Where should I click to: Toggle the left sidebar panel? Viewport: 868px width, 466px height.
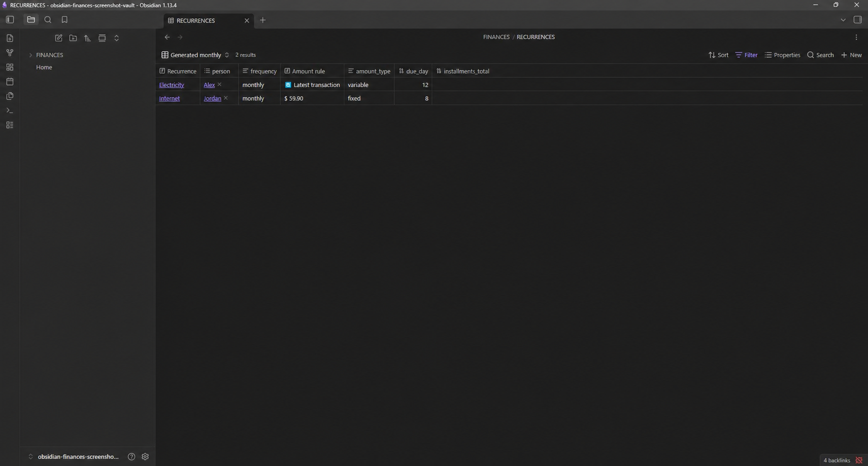tap(10, 20)
